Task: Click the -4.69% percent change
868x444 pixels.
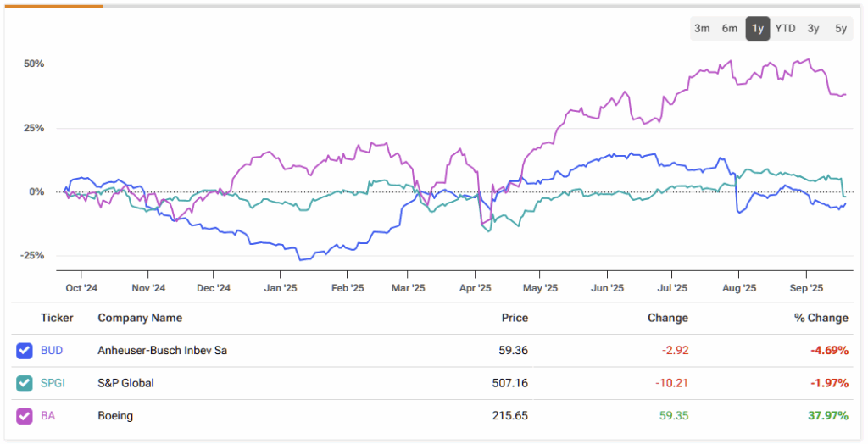Action: [x=829, y=351]
